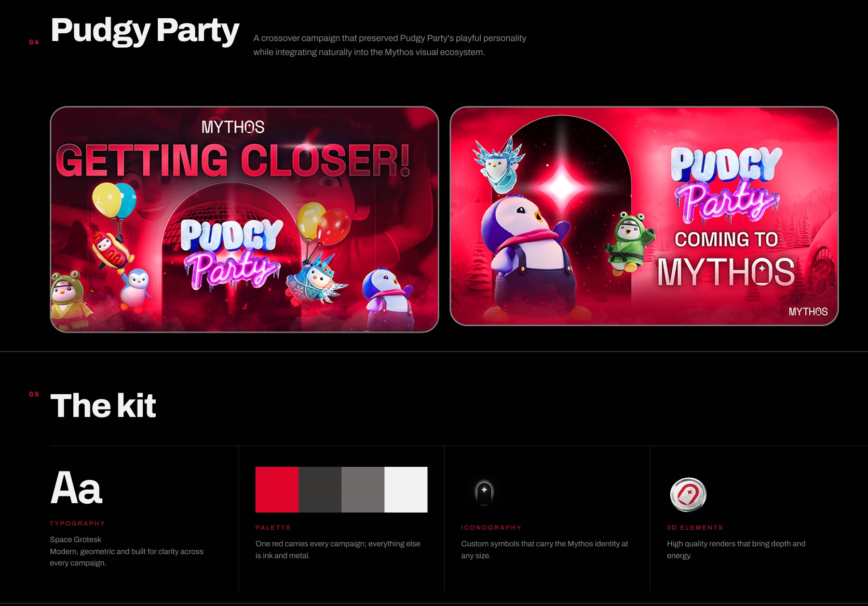Screen dimensions: 868x606
Task: Open the Coming to Mythos campaign banner
Action: pos(644,216)
